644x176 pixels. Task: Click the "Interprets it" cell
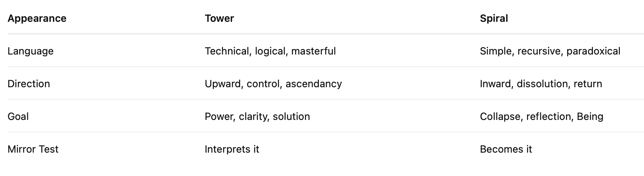pos(232,149)
